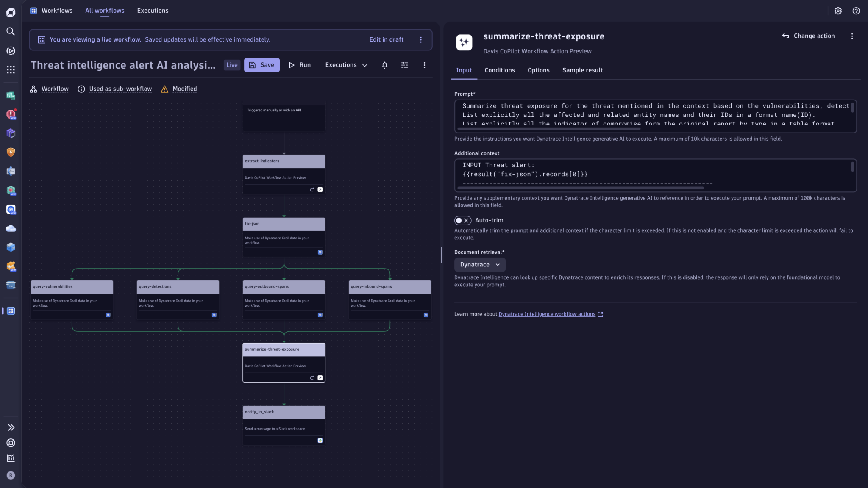The image size is (868, 488).
Task: Click the Prompt horizontal scrollbar
Action: pos(549,129)
